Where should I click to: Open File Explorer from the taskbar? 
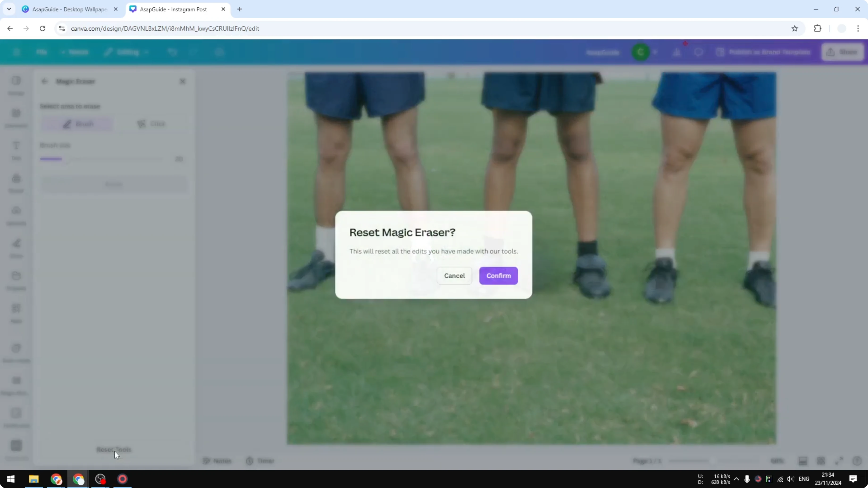point(33,479)
